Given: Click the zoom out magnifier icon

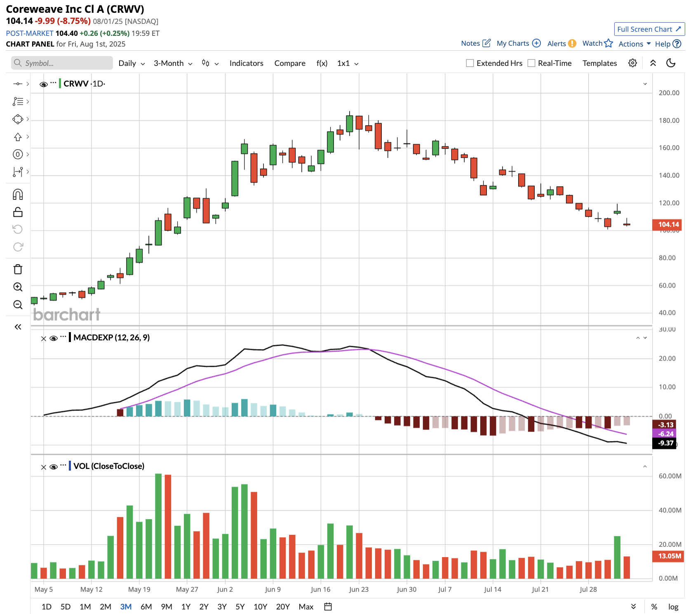Looking at the screenshot, I should click(18, 305).
